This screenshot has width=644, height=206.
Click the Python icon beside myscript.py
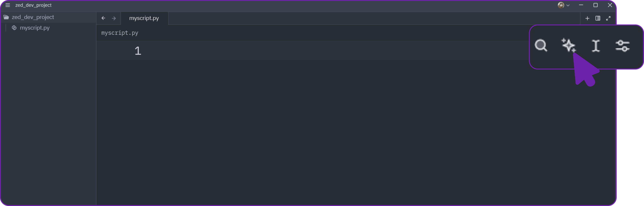14,28
